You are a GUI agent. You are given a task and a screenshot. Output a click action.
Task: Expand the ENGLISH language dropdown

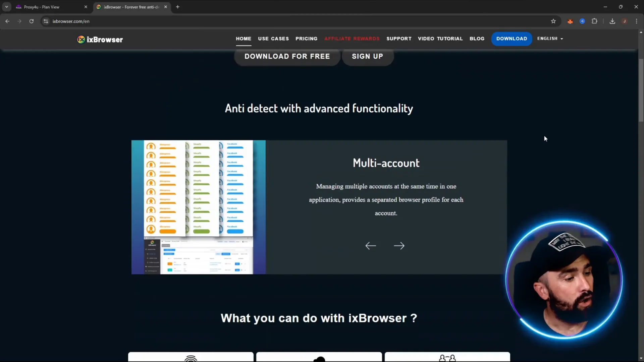pyautogui.click(x=550, y=39)
